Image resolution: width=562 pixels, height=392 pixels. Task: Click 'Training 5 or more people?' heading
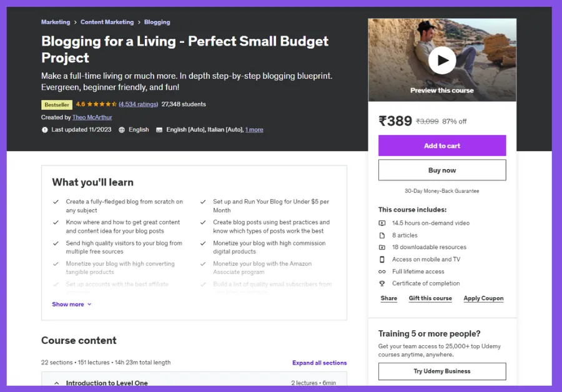[x=429, y=334]
